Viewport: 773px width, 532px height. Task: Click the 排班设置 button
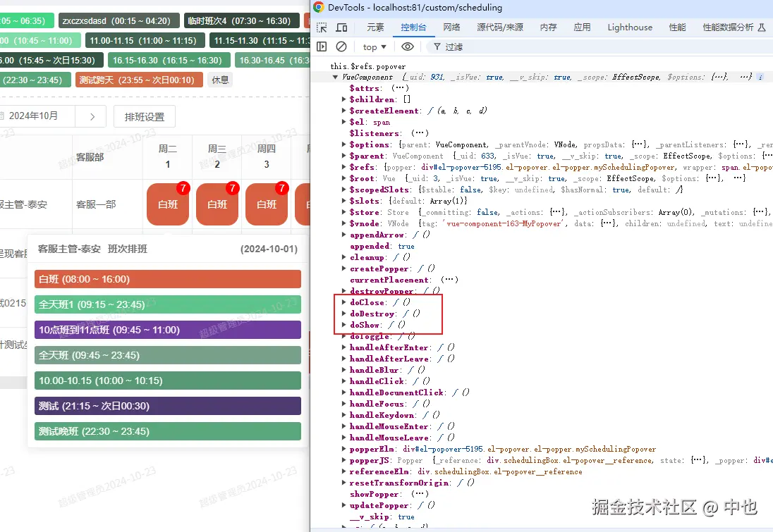tap(145, 117)
